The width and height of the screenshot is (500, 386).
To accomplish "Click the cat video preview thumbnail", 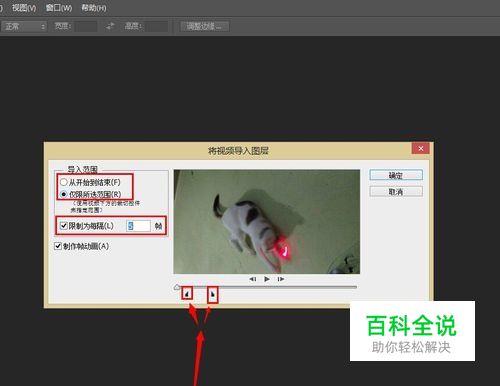I will [x=267, y=222].
